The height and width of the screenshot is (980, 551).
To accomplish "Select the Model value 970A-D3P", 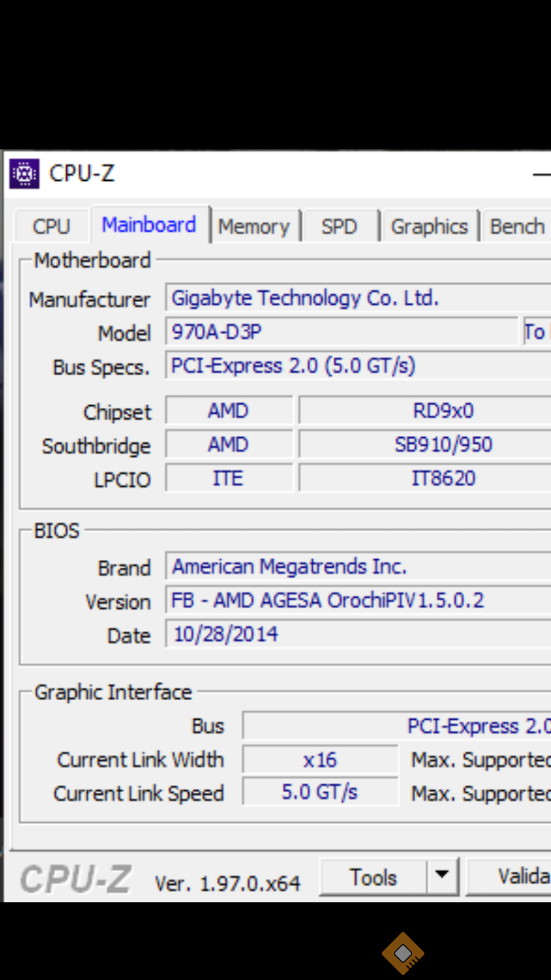I will pyautogui.click(x=341, y=332).
